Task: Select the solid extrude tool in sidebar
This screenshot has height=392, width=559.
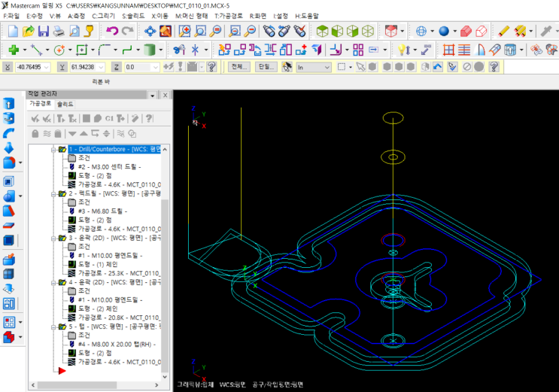Action: pos(9,103)
